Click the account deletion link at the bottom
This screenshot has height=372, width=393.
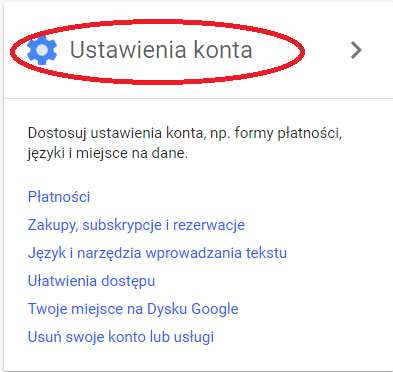[x=121, y=337]
